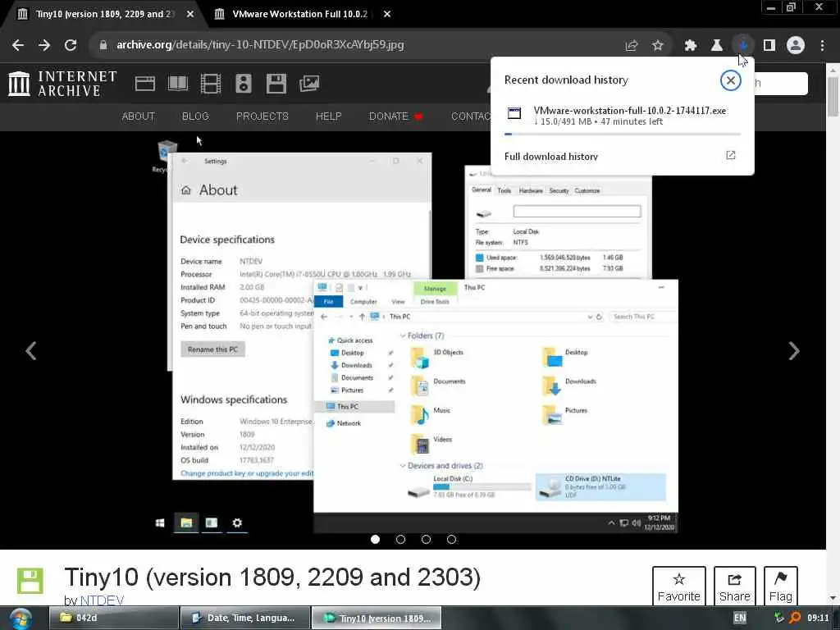Screen dimensions: 840x630
Task: Reload the current page
Action: tap(71, 45)
